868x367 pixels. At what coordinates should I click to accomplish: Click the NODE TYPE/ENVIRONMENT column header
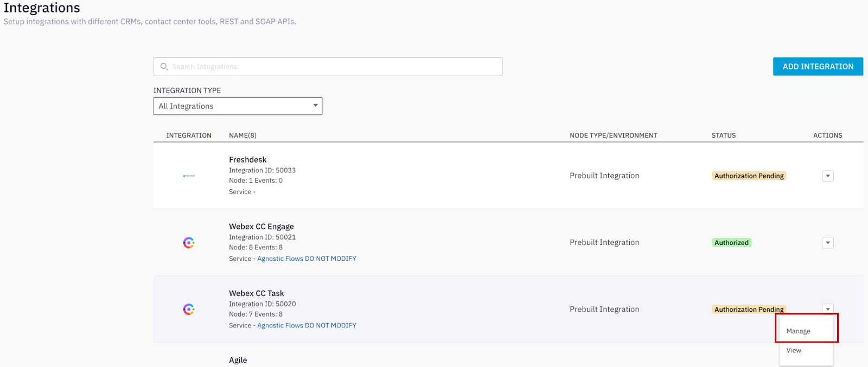[x=614, y=136]
